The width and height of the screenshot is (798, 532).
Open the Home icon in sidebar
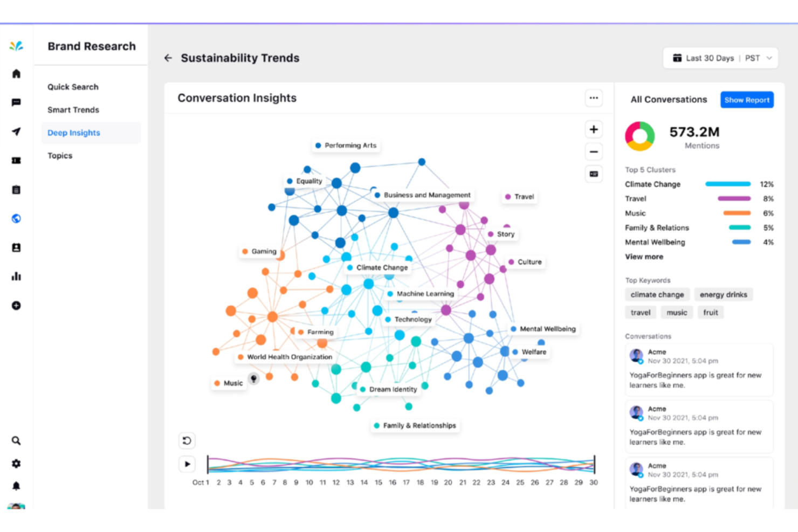(x=16, y=73)
